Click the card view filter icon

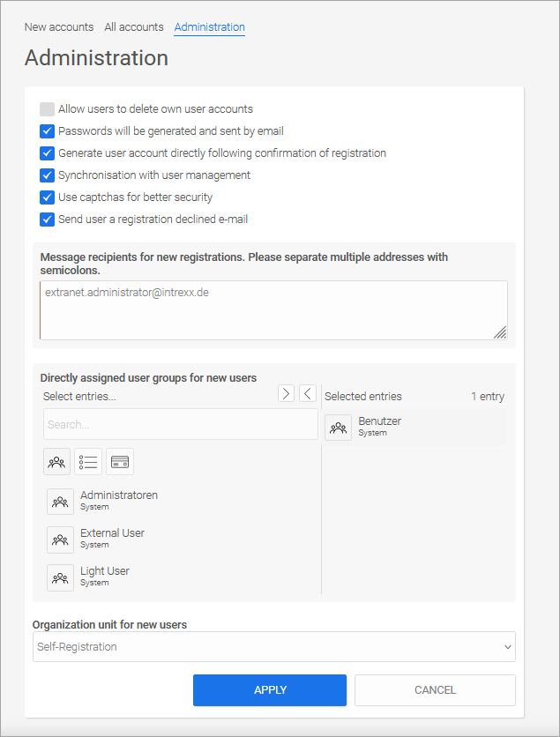[120, 462]
